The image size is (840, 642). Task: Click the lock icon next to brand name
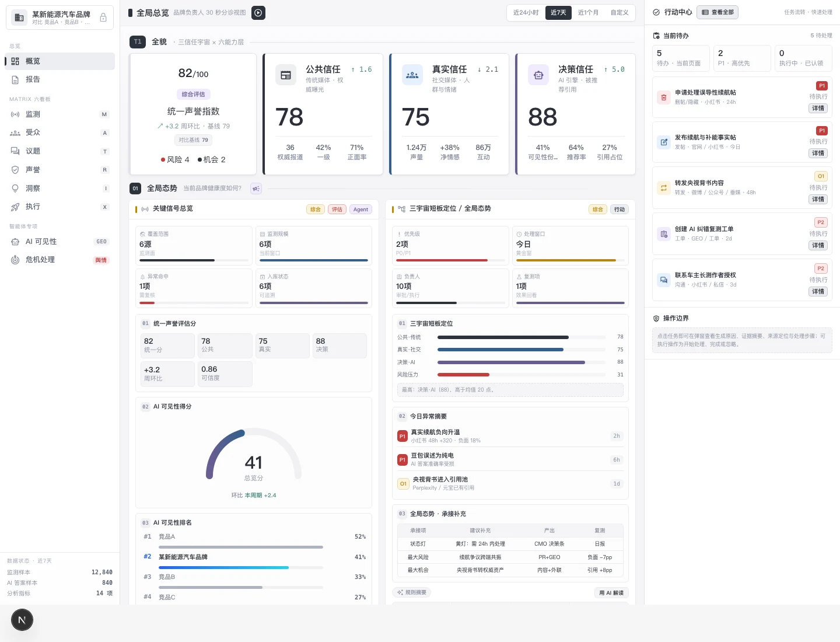[103, 18]
